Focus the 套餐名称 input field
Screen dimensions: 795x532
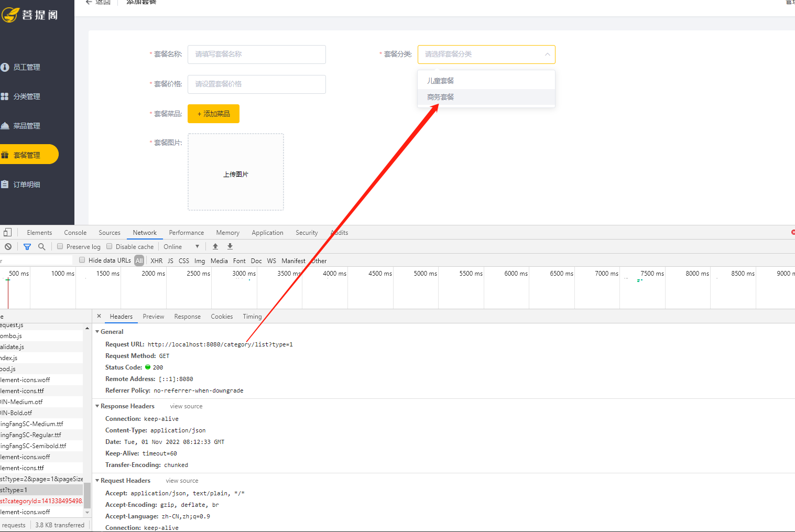pos(257,55)
